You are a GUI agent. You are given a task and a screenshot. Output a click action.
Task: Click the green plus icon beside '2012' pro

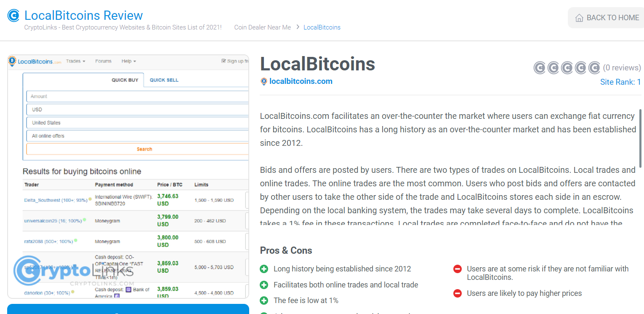[x=264, y=268]
